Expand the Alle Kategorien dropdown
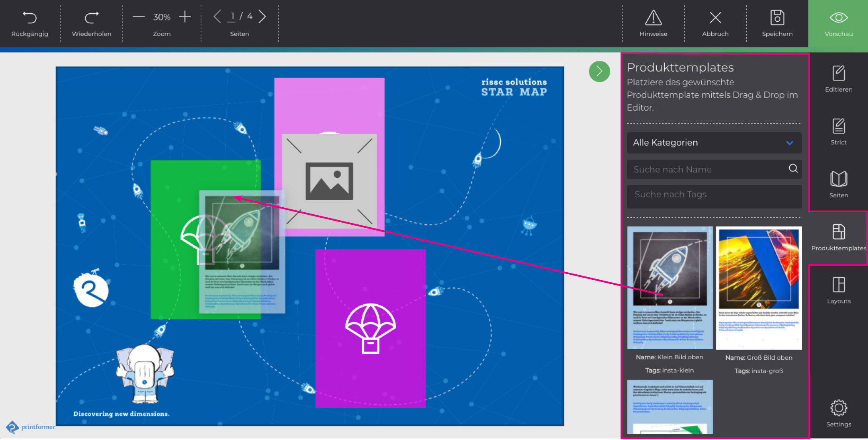The width and height of the screenshot is (868, 440). 714,143
